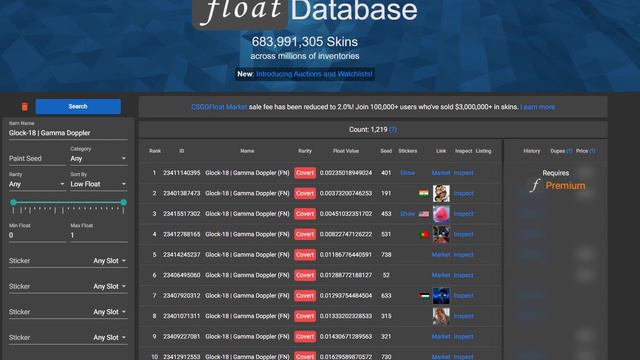This screenshot has height=360, width=640.
Task: Click the first Sticker input field
Action: [49, 261]
